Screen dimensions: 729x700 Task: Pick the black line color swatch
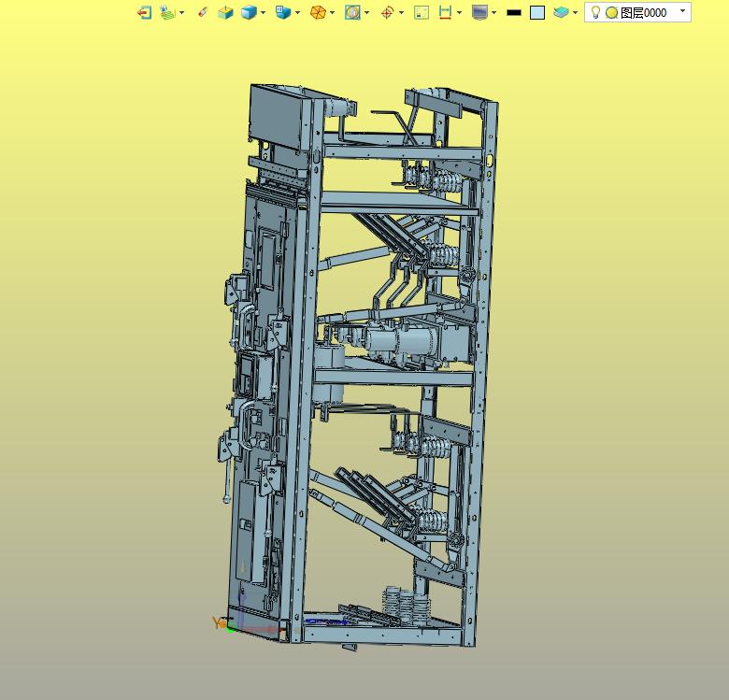(x=514, y=13)
